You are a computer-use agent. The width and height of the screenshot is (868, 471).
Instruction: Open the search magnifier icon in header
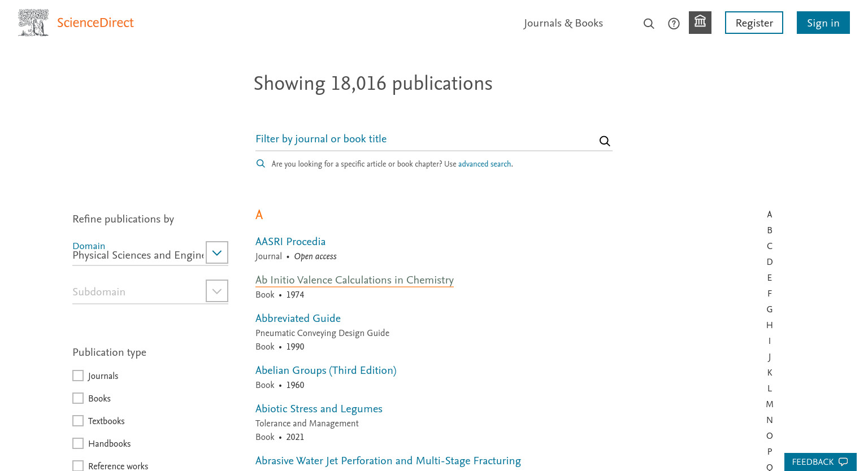(x=649, y=23)
